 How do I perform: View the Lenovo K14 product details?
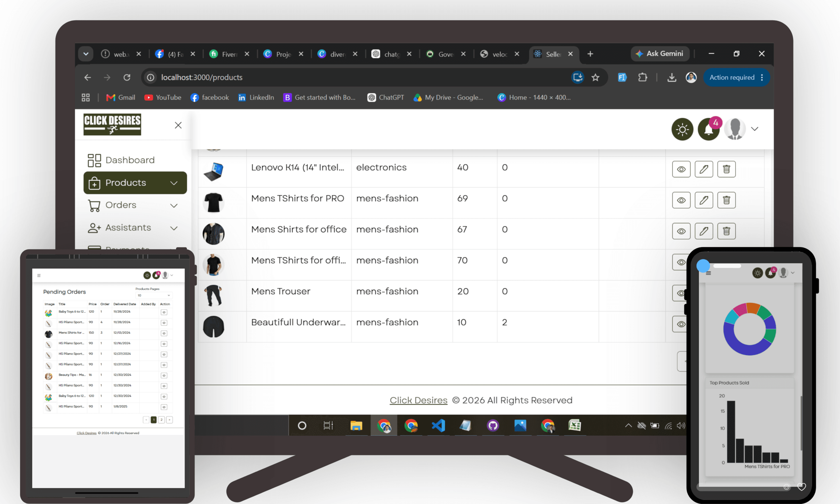coord(681,169)
